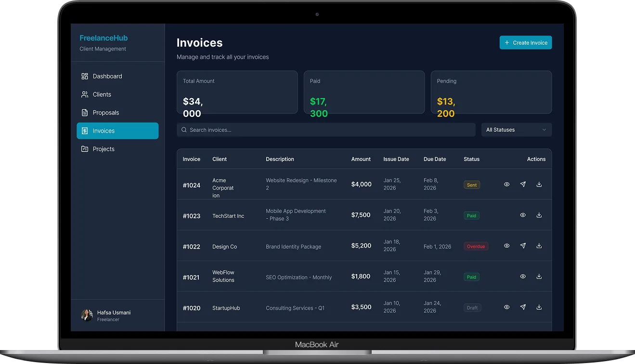Open the Clients section
635x364 pixels.
coord(117,94)
